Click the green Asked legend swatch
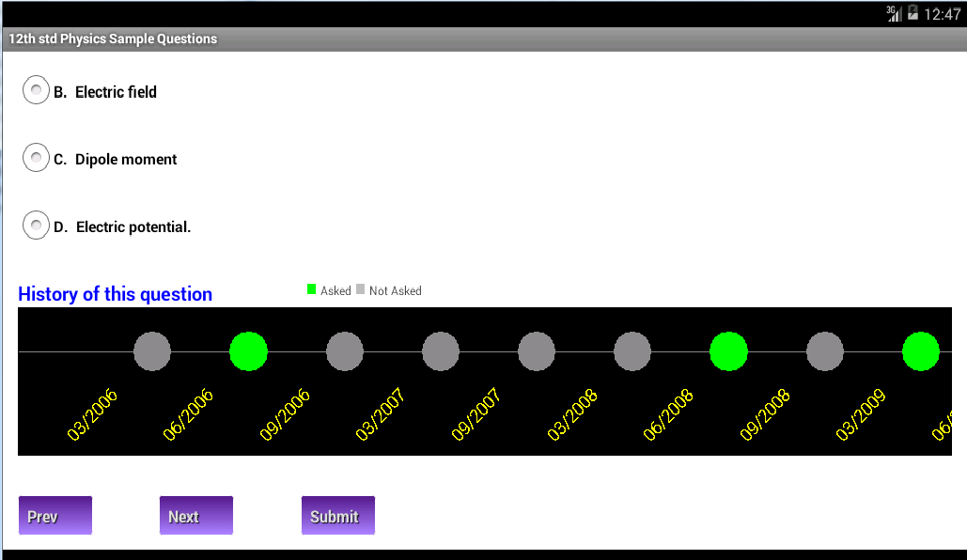The height and width of the screenshot is (560, 967). coord(311,288)
